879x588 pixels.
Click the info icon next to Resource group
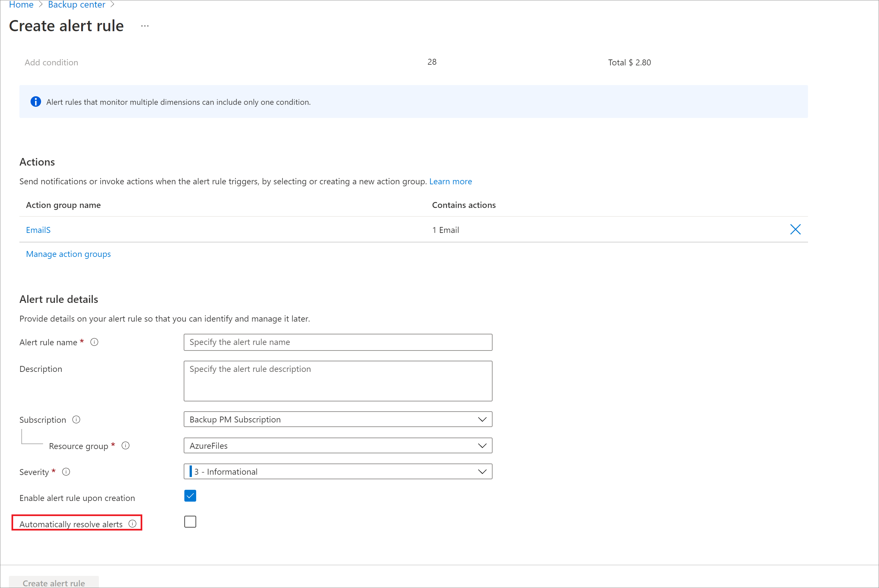click(x=126, y=445)
